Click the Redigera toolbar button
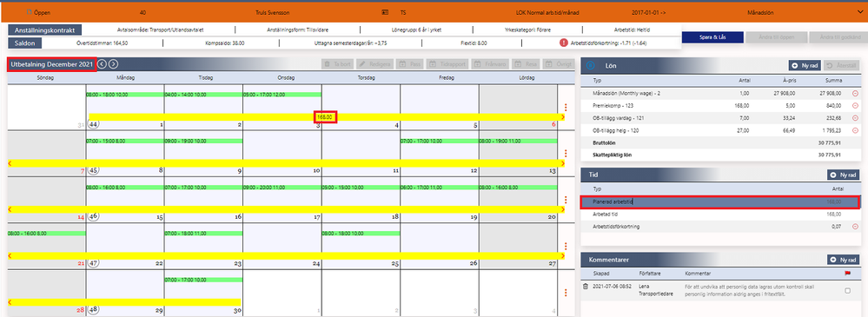This screenshot has width=868, height=317. [374, 64]
